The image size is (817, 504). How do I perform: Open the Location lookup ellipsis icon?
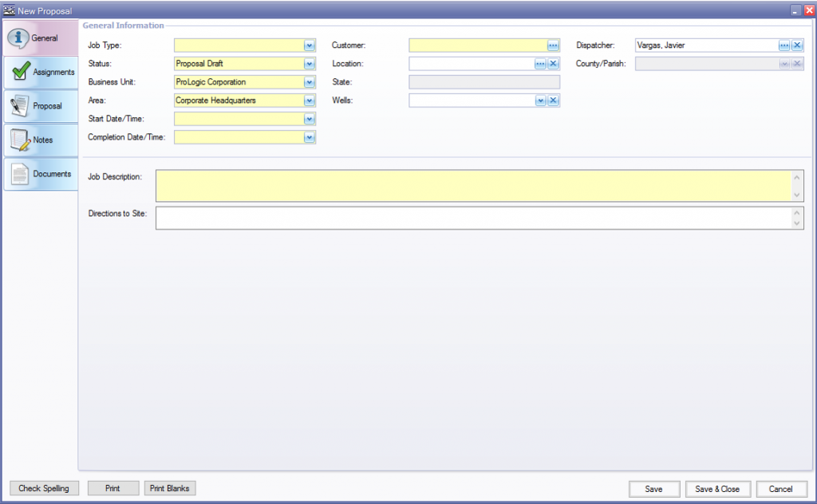[541, 63]
